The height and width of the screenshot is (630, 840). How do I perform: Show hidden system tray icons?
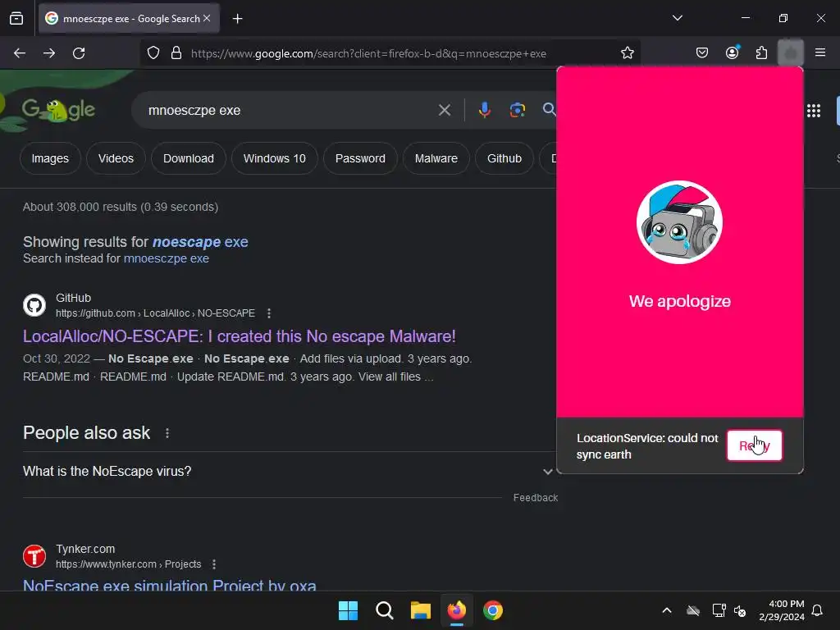(x=667, y=610)
